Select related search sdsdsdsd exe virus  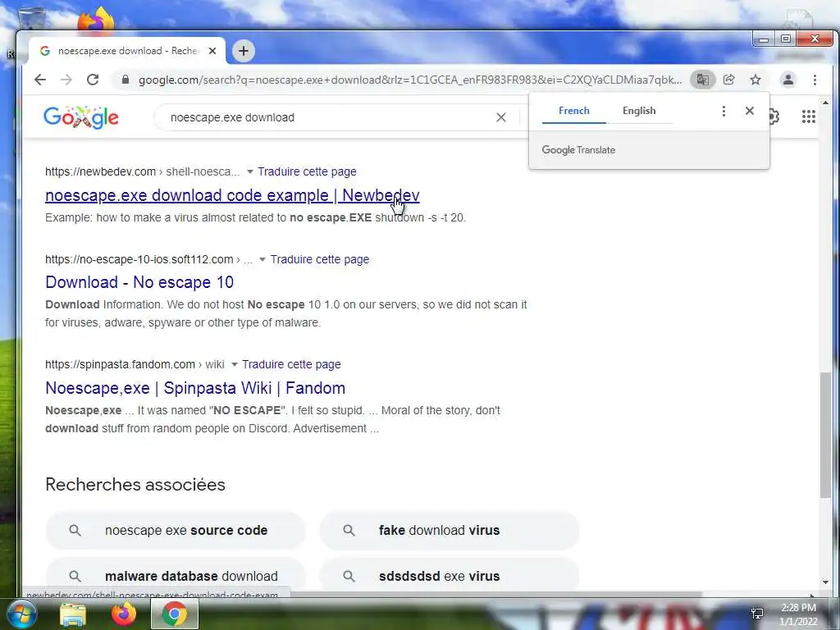[450, 576]
